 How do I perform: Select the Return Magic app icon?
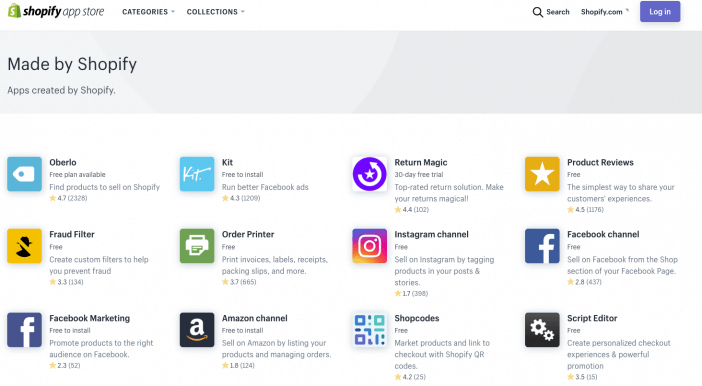tap(369, 174)
